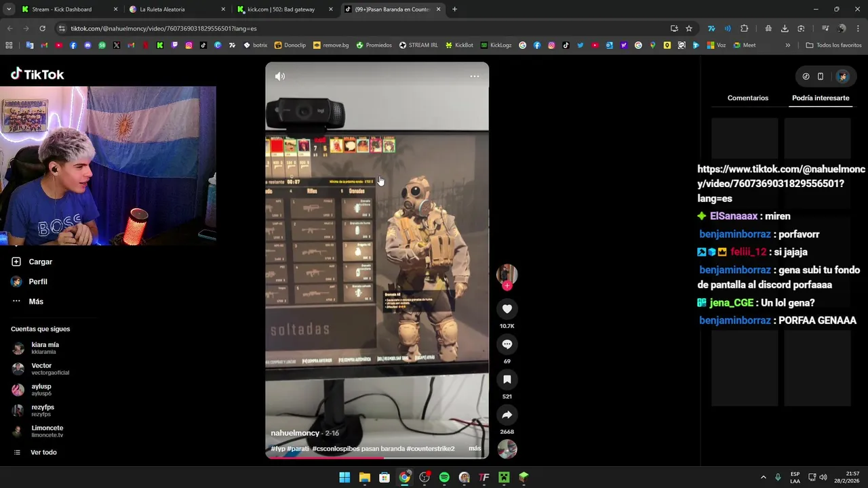Viewport: 868px width, 488px height.
Task: Open the profile avatar at TikTok's top right
Action: (x=842, y=77)
